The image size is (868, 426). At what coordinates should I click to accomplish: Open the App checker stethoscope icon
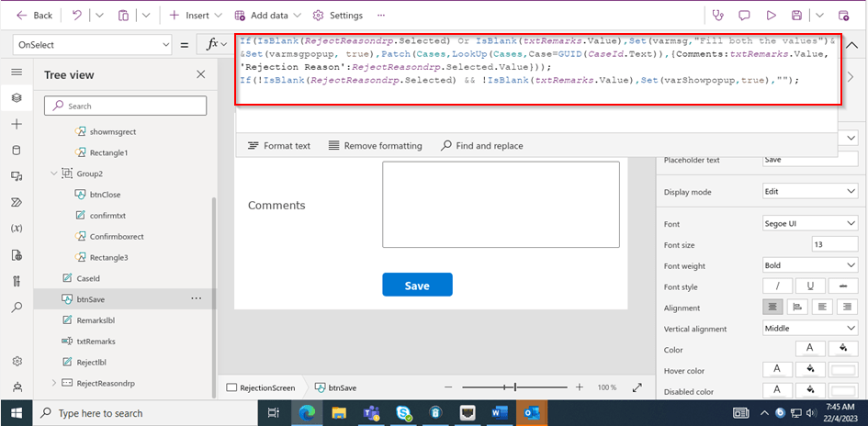[x=718, y=16]
